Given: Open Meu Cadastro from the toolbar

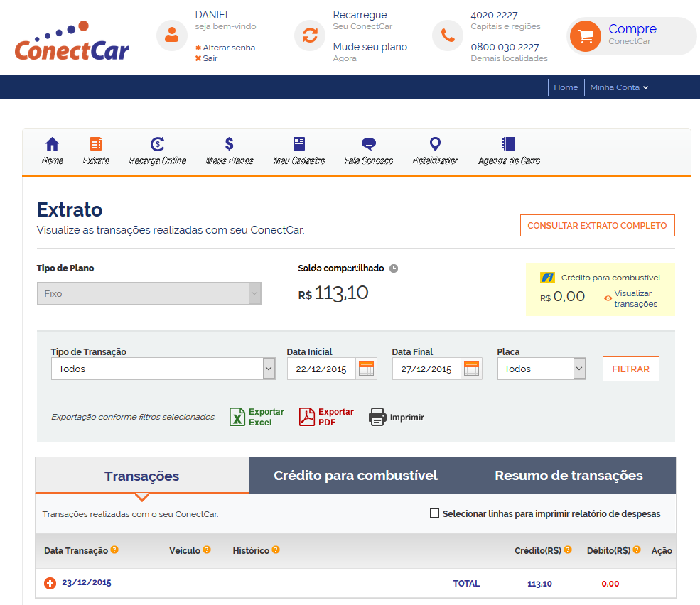Looking at the screenshot, I should (x=299, y=151).
